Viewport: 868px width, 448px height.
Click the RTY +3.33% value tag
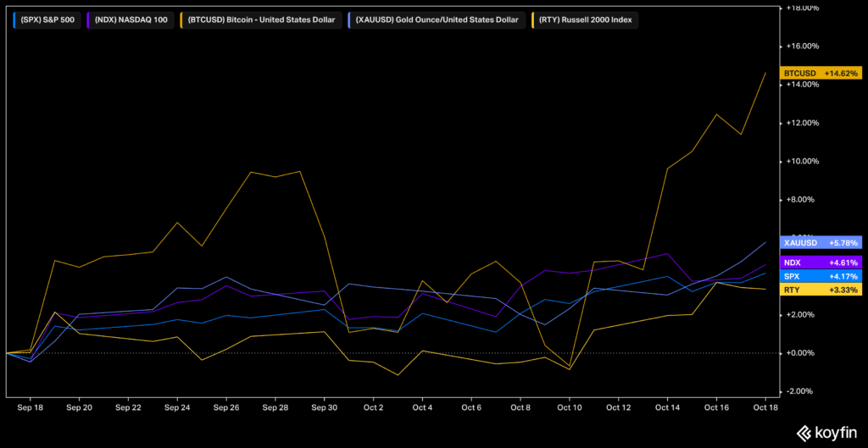coord(821,290)
